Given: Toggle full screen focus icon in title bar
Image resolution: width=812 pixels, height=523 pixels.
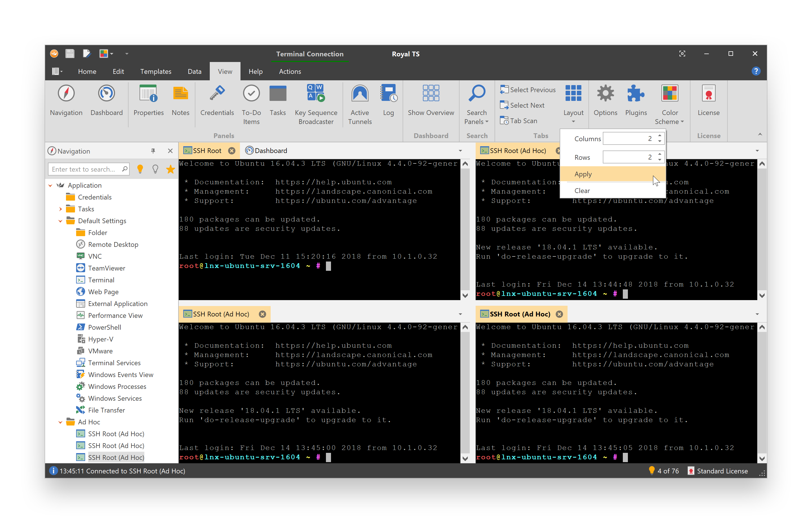Looking at the screenshot, I should point(682,54).
